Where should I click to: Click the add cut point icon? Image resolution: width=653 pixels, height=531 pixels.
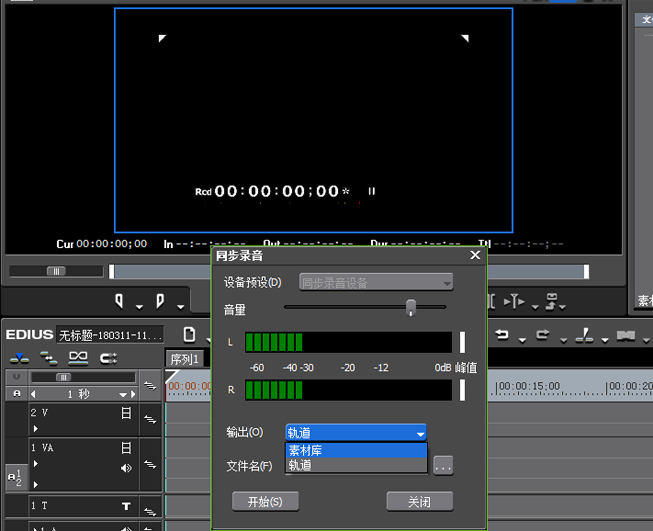[x=584, y=335]
